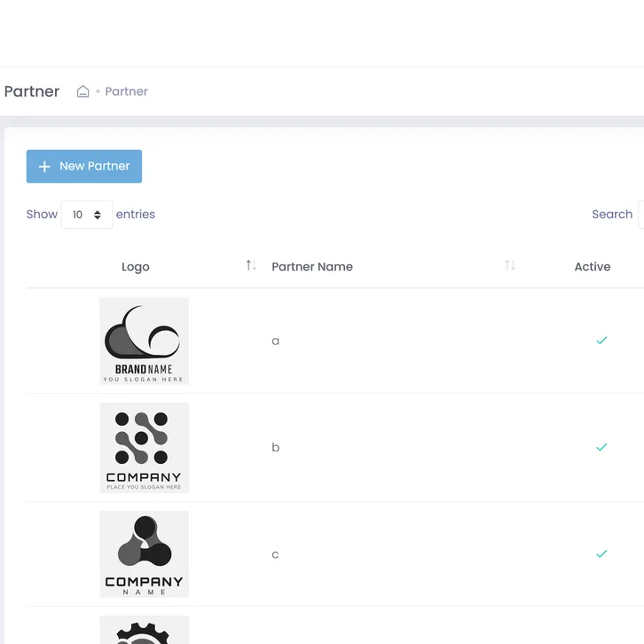The image size is (644, 644).
Task: Toggle the active checkmark for partner c
Action: (601, 554)
